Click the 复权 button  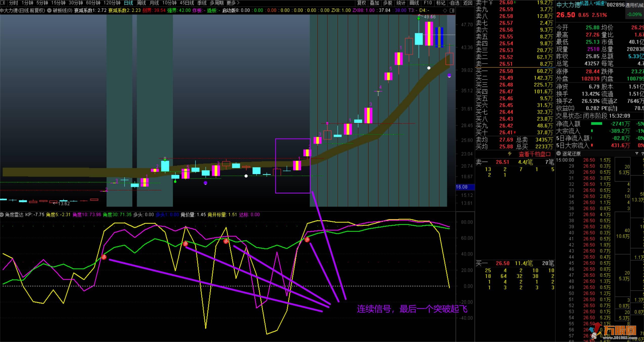coord(361,3)
